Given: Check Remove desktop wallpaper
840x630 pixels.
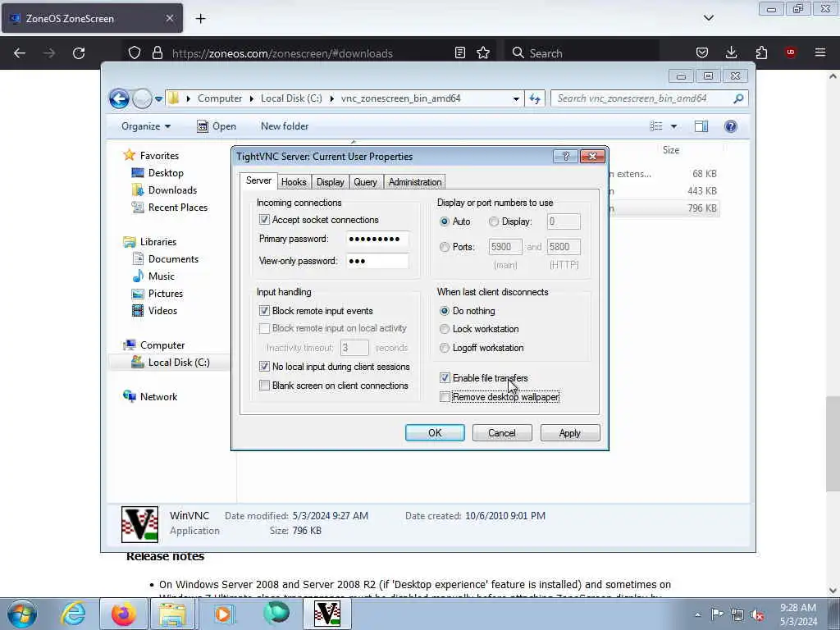Looking at the screenshot, I should [445, 396].
